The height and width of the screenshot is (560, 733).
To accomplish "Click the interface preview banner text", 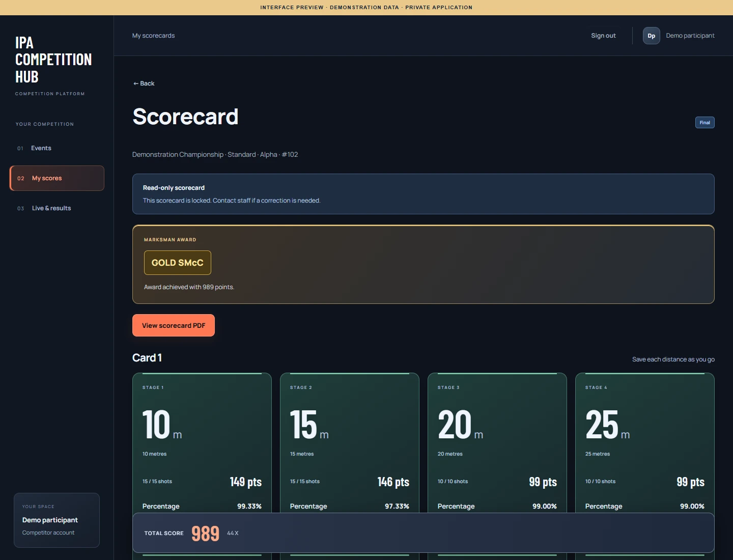I will coord(366,8).
